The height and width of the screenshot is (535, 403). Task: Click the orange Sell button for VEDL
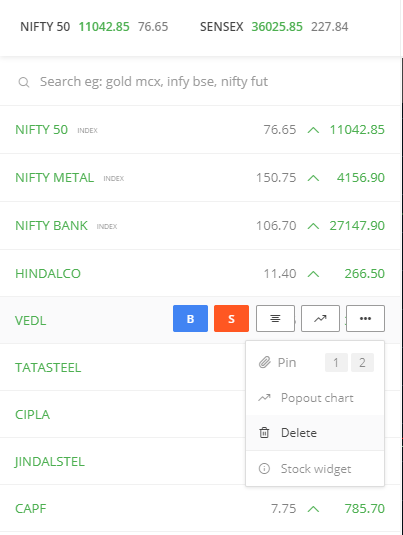click(231, 318)
